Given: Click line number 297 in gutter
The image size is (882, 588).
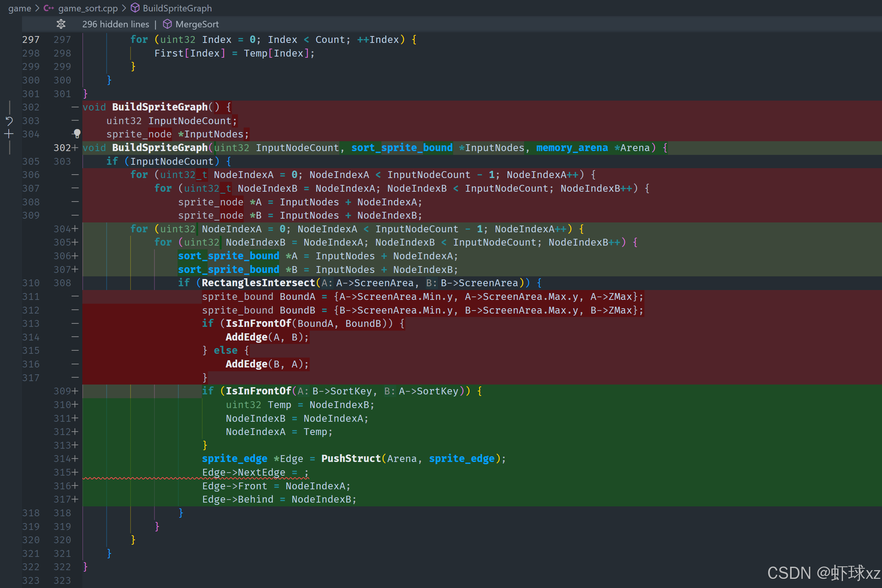Looking at the screenshot, I should (31, 39).
